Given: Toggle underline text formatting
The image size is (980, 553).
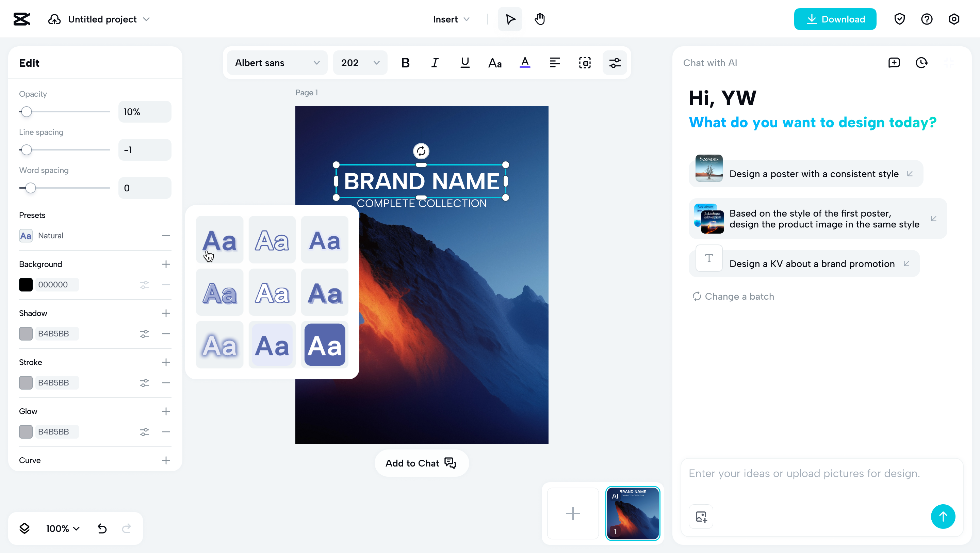Looking at the screenshot, I should (464, 63).
